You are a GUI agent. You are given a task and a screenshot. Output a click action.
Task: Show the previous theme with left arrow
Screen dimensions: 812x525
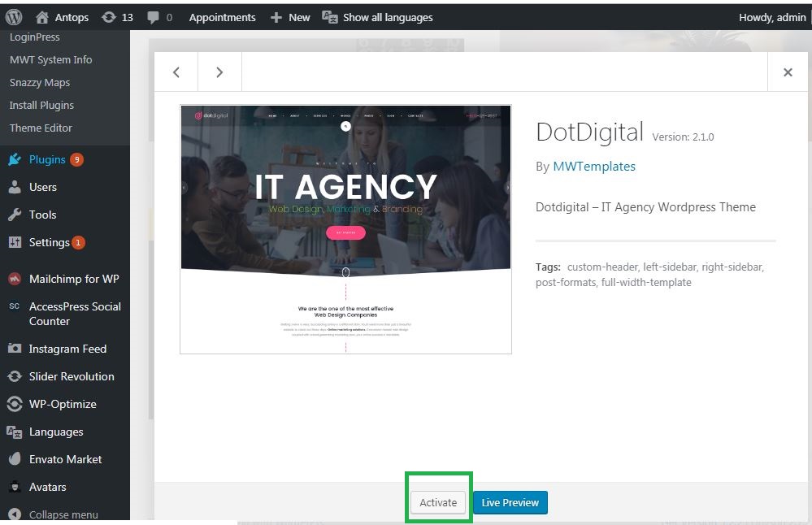176,72
